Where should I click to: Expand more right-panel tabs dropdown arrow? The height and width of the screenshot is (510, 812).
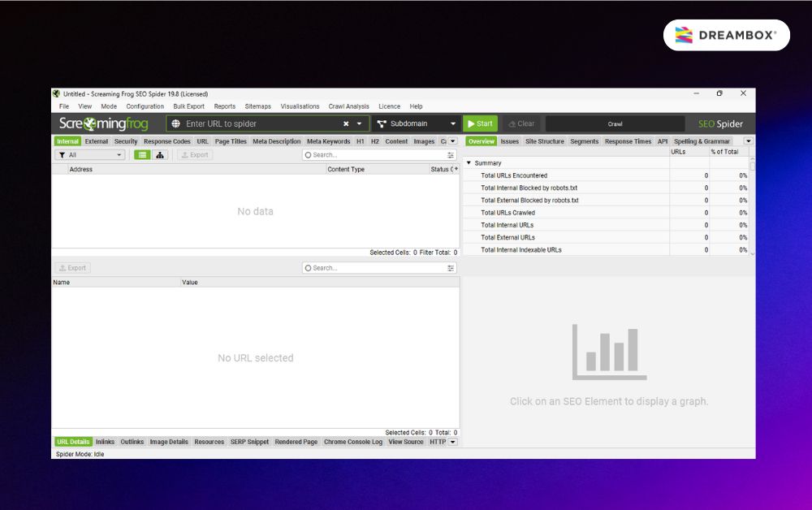(x=749, y=140)
